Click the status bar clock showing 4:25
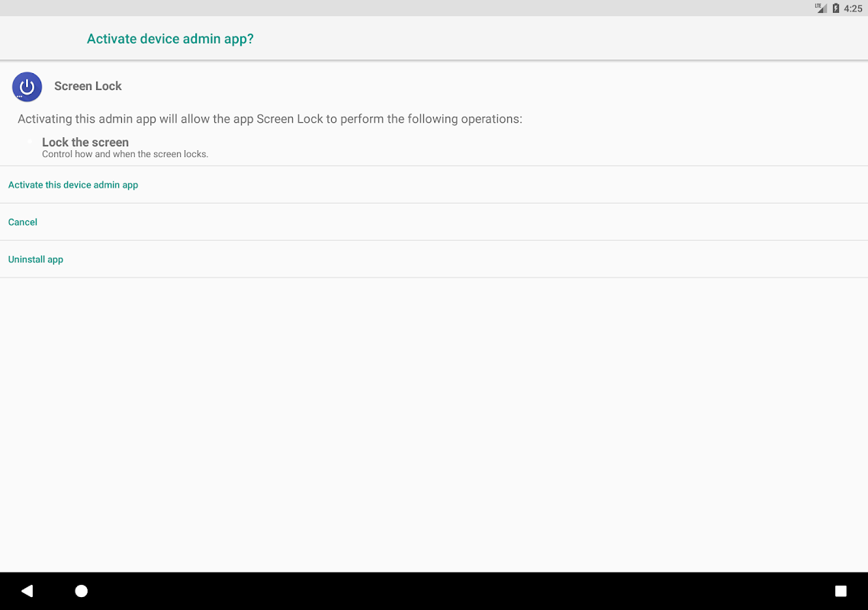Viewport: 868px width, 610px height. click(853, 8)
